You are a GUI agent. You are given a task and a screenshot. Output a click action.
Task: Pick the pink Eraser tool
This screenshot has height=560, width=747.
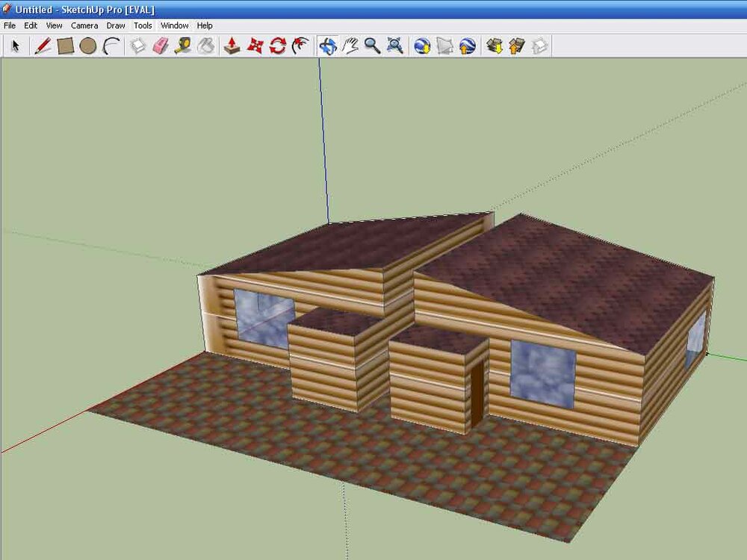pos(161,46)
